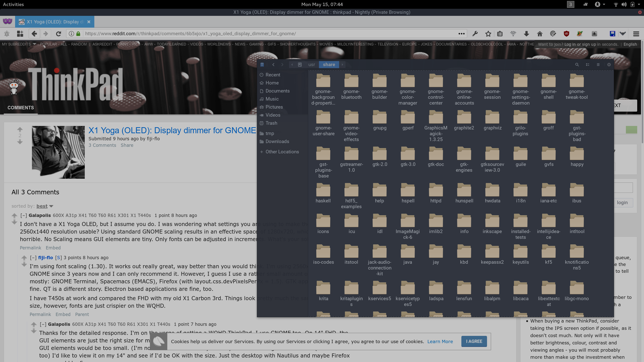The height and width of the screenshot is (362, 644).
Task: Click the usr breadcrumb in path bar
Action: (311, 65)
